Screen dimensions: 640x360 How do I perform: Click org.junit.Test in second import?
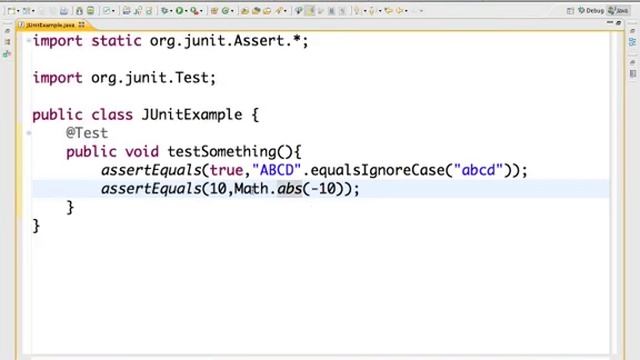(150, 78)
